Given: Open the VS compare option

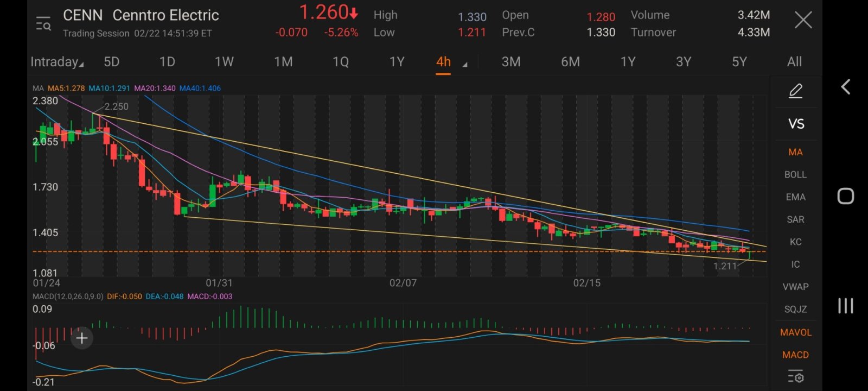Looking at the screenshot, I should (796, 124).
